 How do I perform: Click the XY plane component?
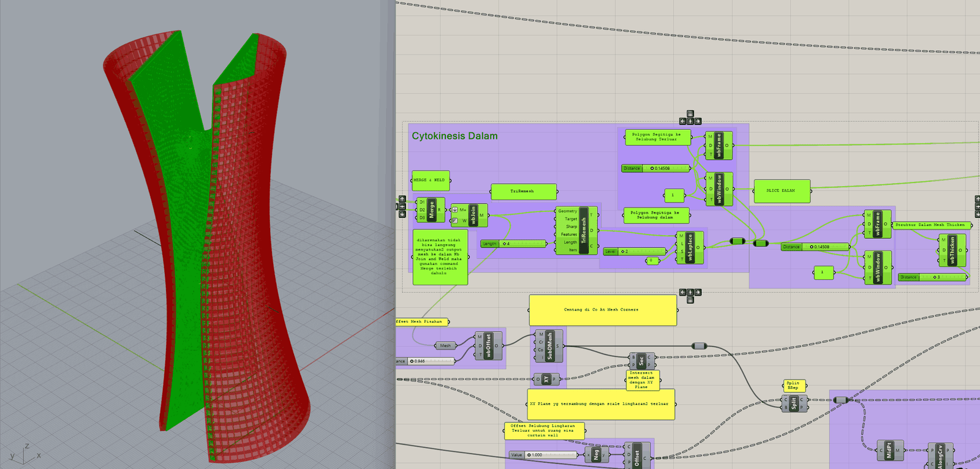[546, 380]
